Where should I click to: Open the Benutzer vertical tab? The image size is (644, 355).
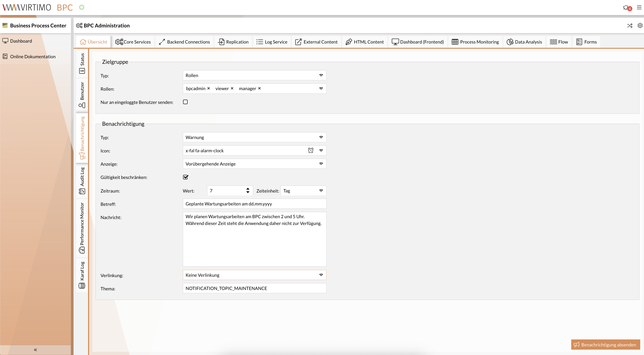[x=82, y=95]
